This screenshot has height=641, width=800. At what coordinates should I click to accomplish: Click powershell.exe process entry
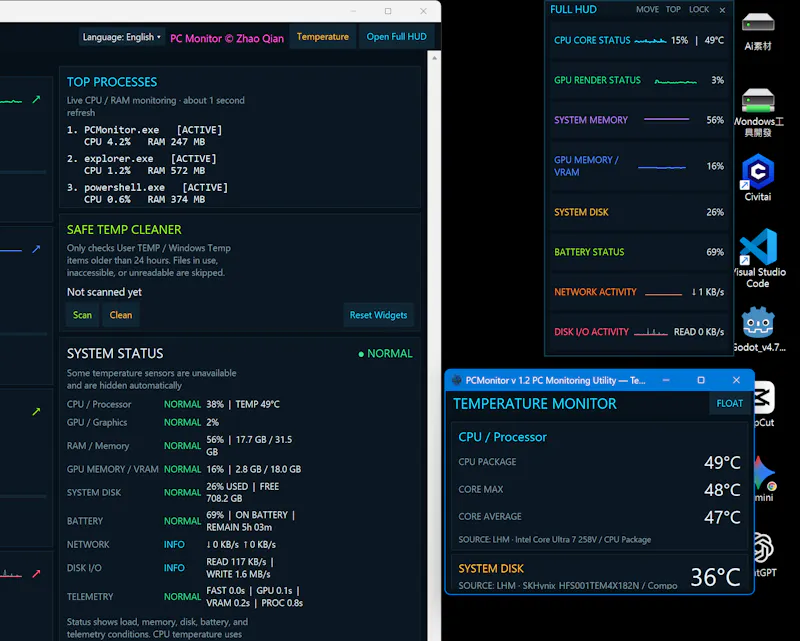(148, 193)
